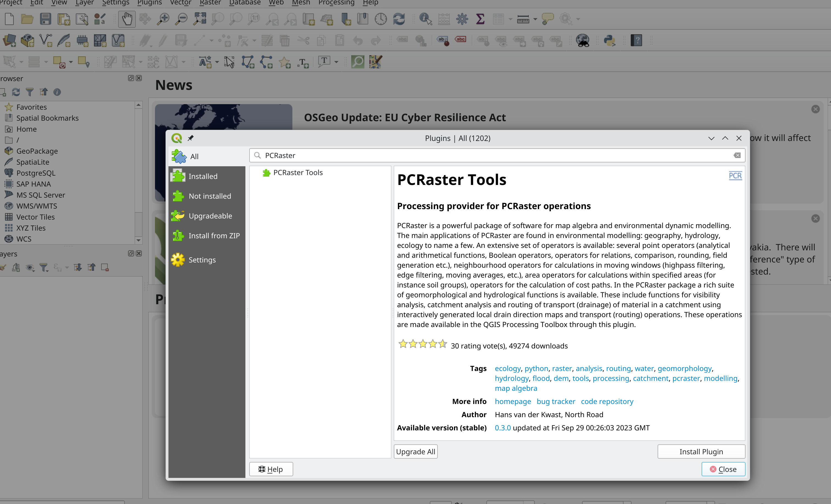
Task: Click the Help button in dialog
Action: point(271,469)
